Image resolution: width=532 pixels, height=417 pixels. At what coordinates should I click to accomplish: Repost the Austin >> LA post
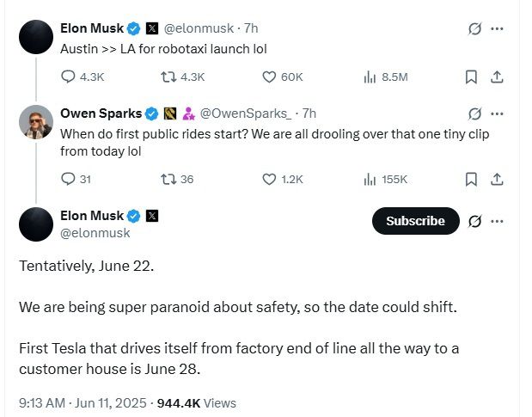(x=169, y=77)
